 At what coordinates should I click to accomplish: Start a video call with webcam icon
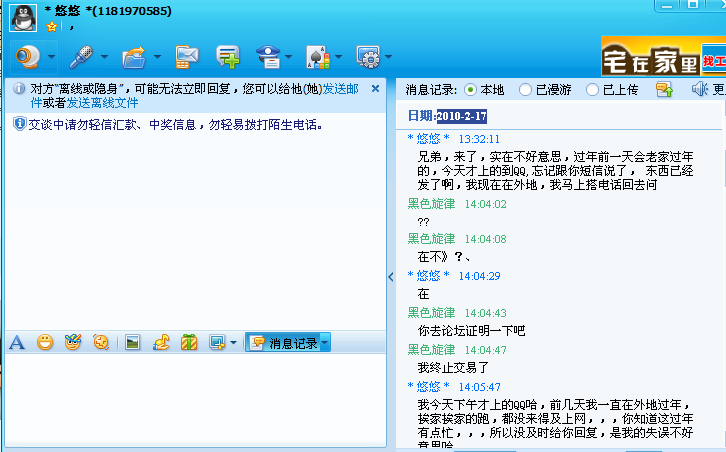point(27,57)
